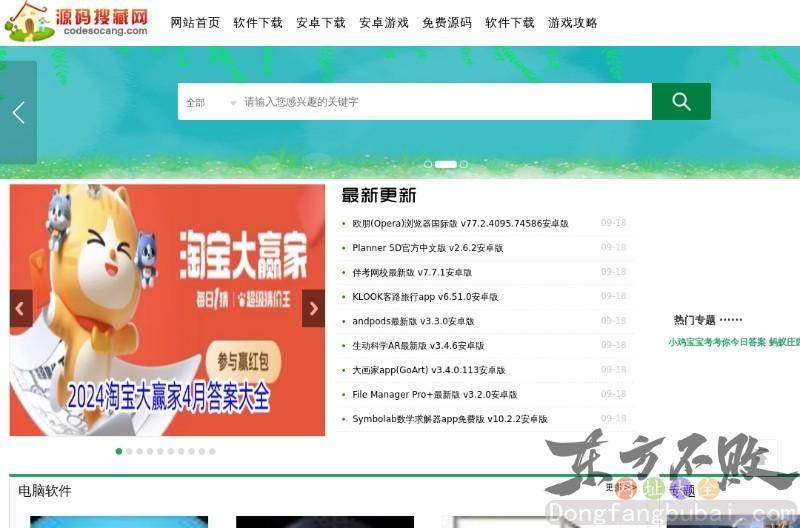
Task: Show next slide in 淘宝大赢家 carousel
Action: (313, 309)
